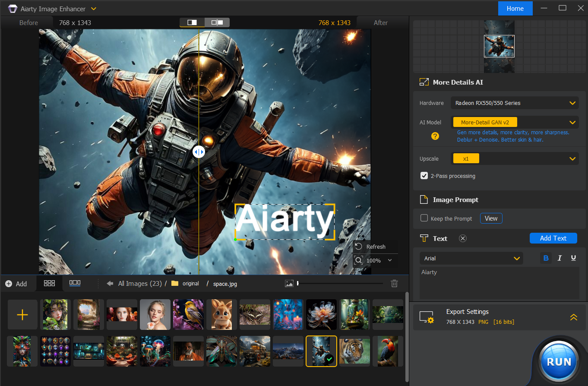
Task: Disable 2-Pass processing
Action: click(424, 176)
